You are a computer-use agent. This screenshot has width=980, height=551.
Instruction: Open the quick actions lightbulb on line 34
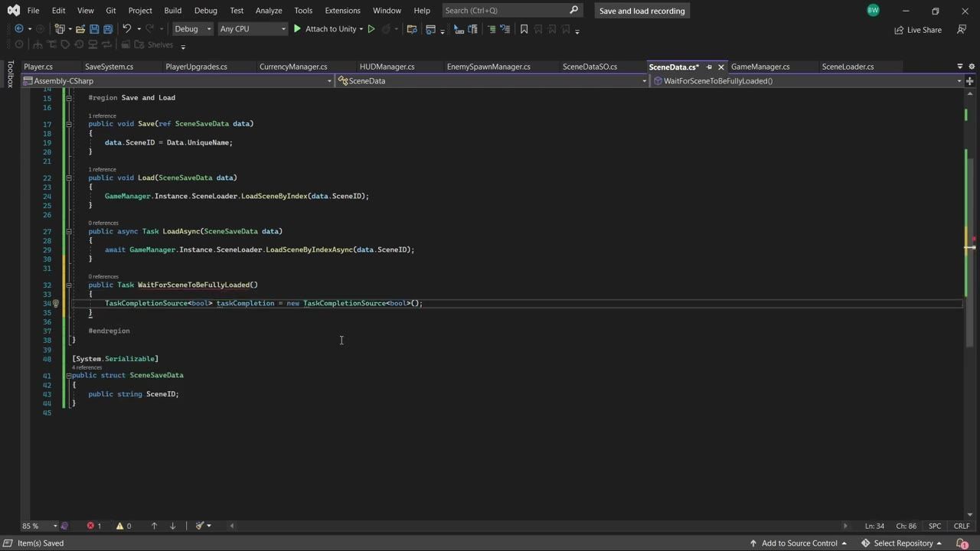point(56,303)
